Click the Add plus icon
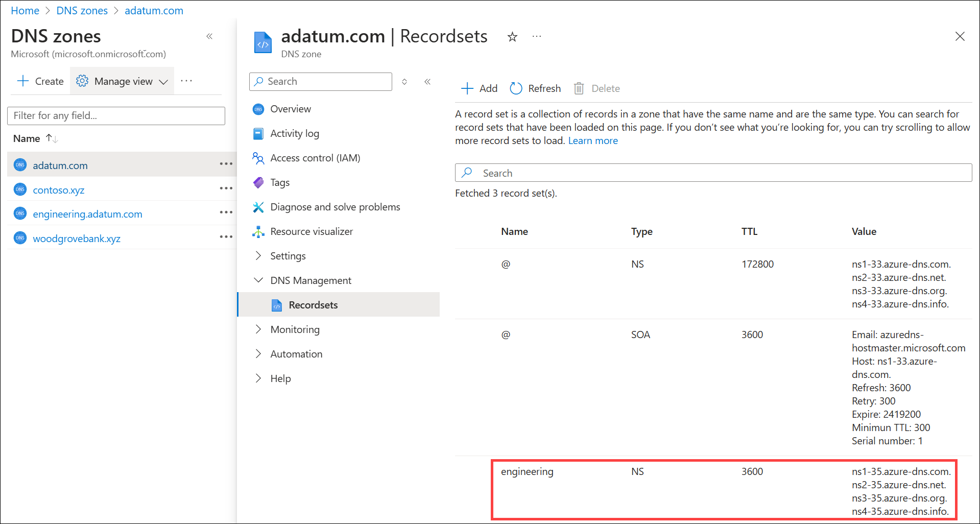 (467, 88)
